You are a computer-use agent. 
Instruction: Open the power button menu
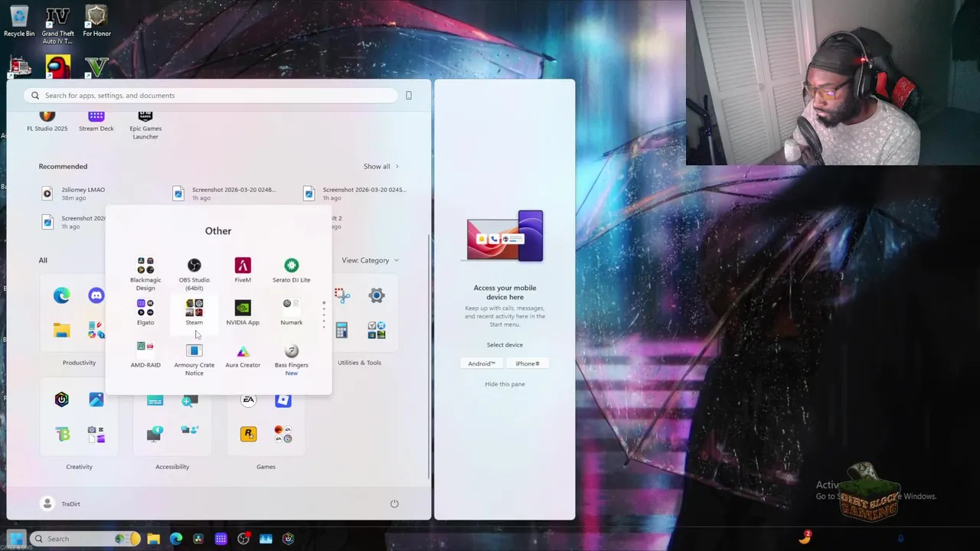pos(394,504)
